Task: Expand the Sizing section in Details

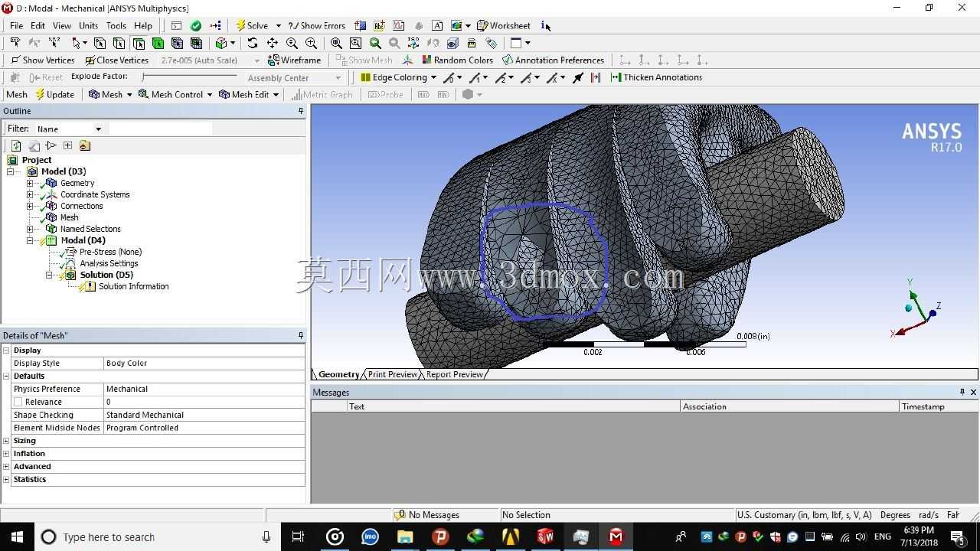Action: pos(6,441)
